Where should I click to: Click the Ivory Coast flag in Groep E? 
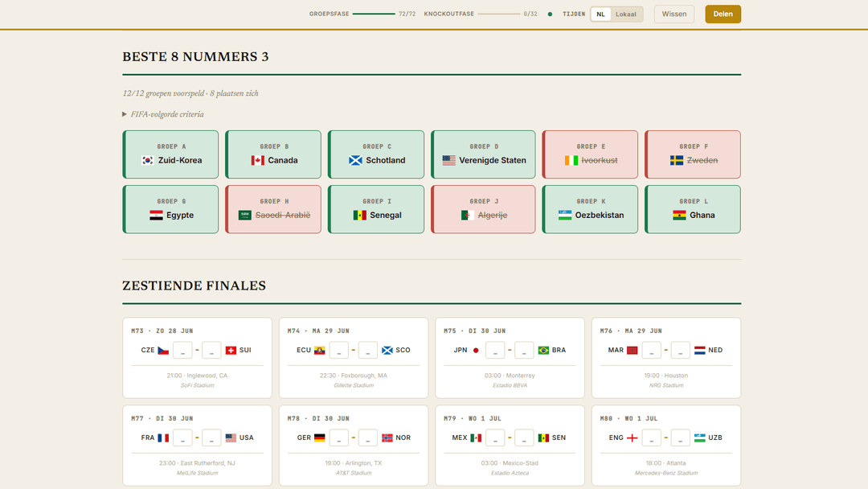click(571, 161)
